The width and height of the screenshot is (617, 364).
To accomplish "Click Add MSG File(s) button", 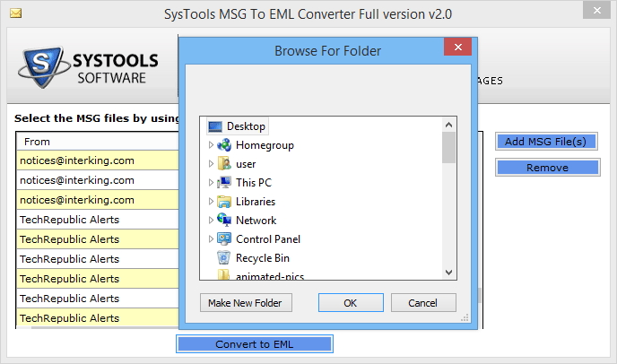I will pos(546,142).
